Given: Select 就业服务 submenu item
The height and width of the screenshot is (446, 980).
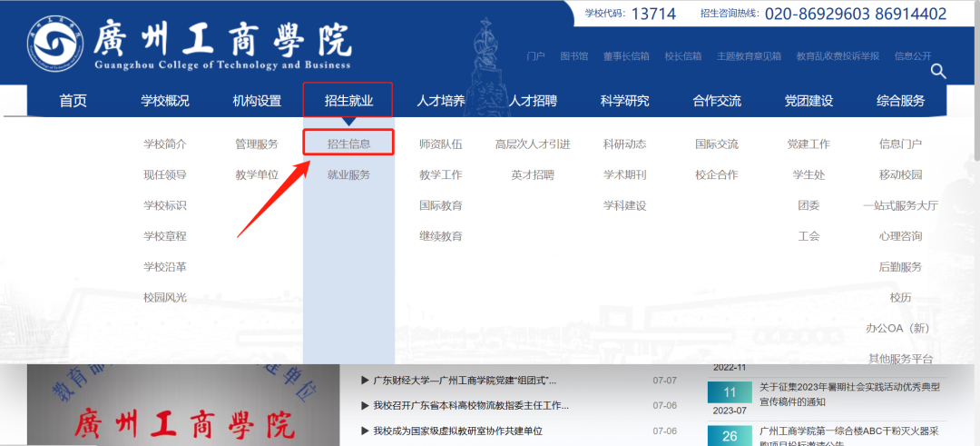Looking at the screenshot, I should tap(348, 175).
